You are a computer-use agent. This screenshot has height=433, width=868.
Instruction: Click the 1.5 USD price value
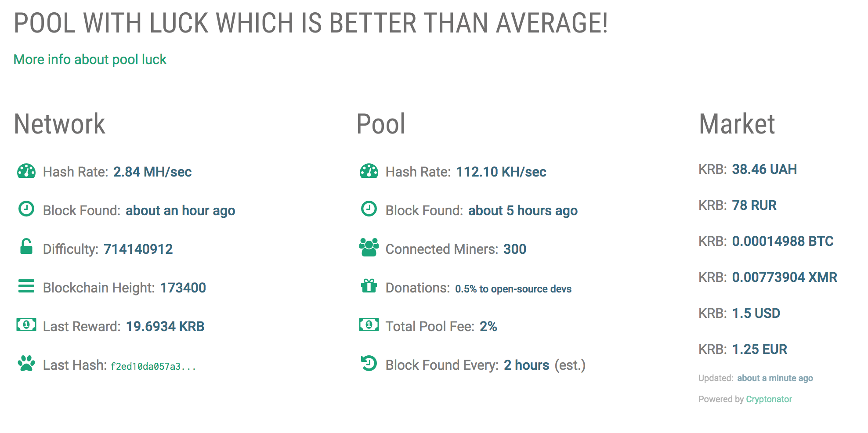pos(756,313)
